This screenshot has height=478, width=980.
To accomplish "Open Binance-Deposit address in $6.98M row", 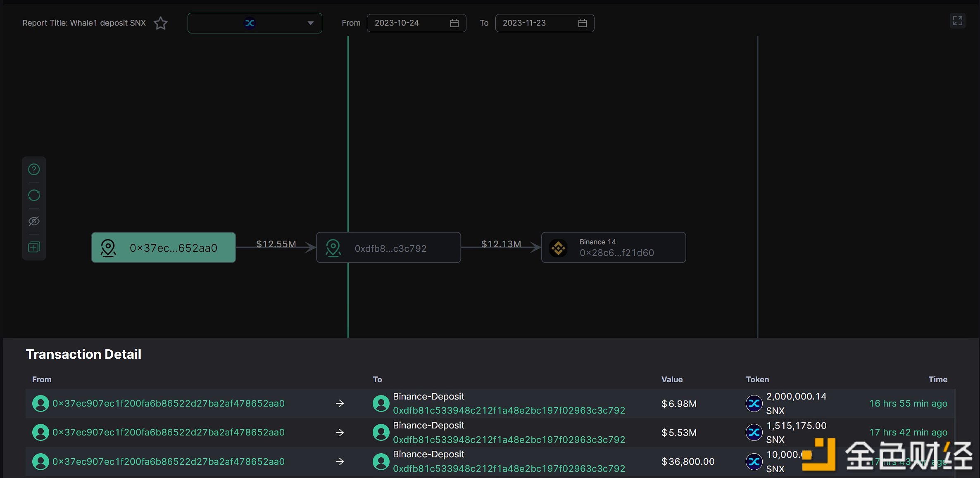I will 509,410.
